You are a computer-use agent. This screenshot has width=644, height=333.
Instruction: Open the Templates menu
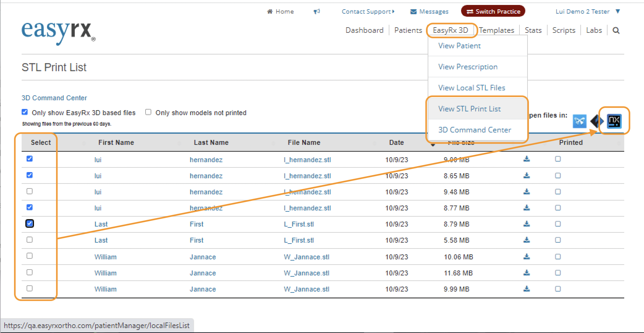[497, 30]
